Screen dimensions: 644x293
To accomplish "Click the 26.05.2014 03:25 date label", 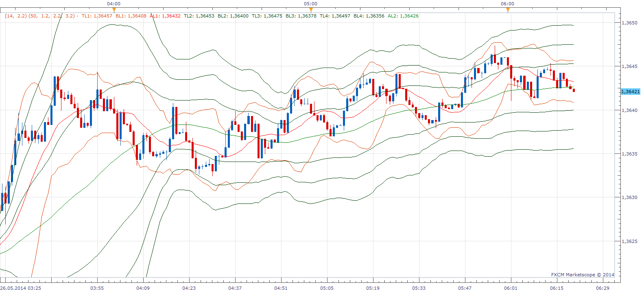I will [21, 288].
